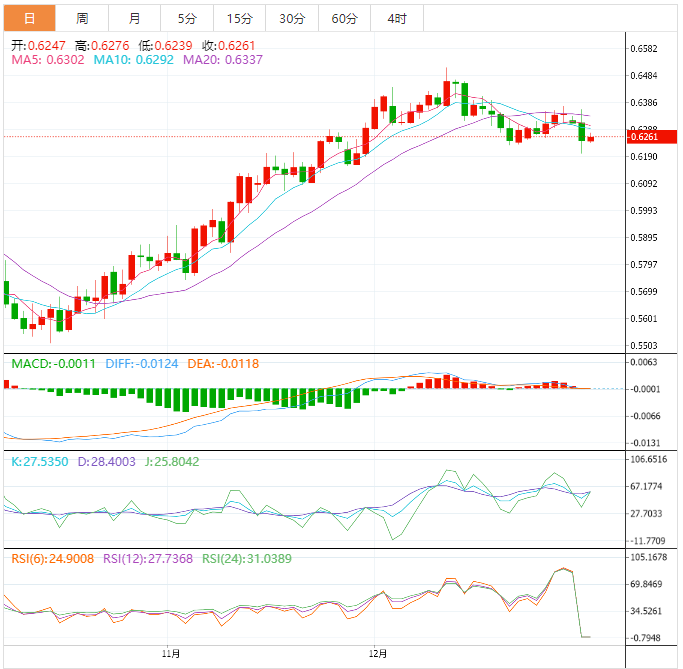Click the RSI(6) indicator label
This screenshot has width=683, height=669.
click(x=51, y=558)
